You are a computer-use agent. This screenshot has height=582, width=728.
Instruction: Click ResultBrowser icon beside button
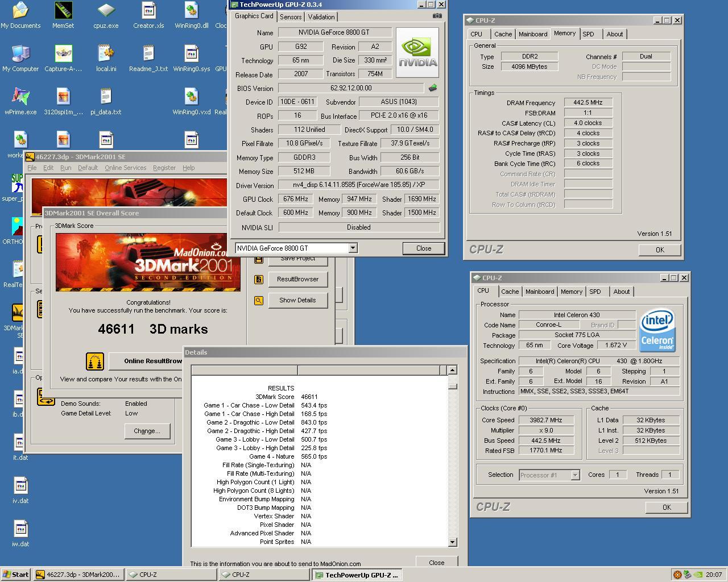[x=259, y=279]
